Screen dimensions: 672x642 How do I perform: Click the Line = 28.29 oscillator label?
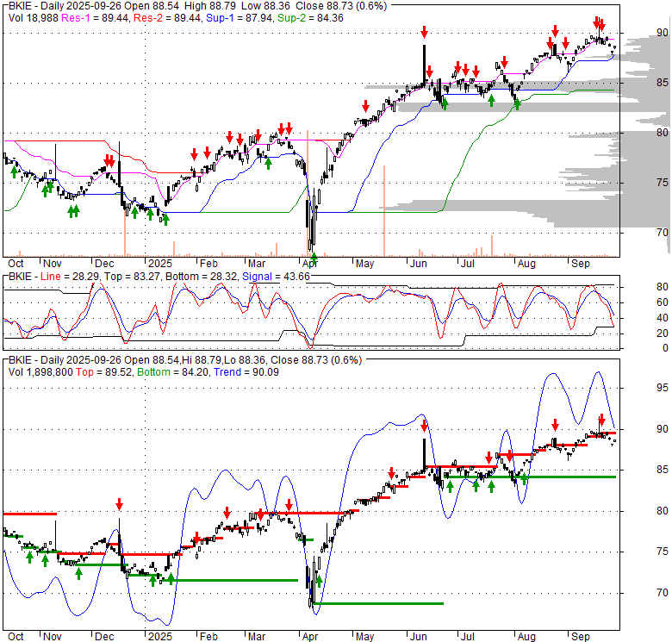point(70,277)
